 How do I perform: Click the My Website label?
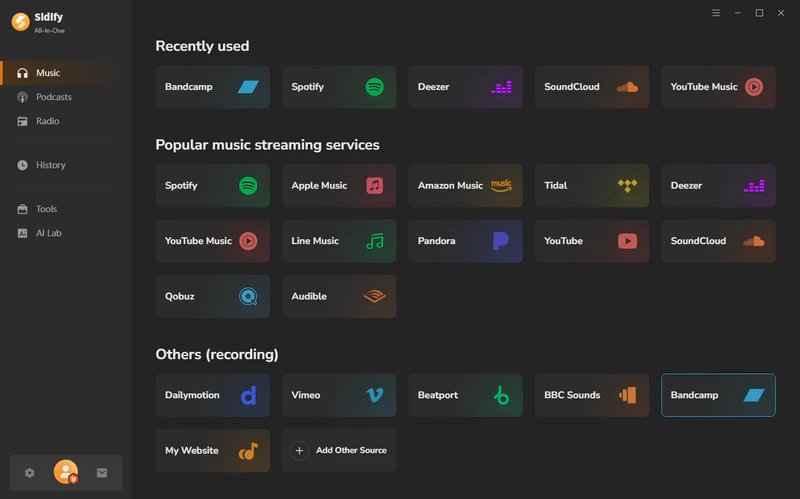(x=192, y=451)
